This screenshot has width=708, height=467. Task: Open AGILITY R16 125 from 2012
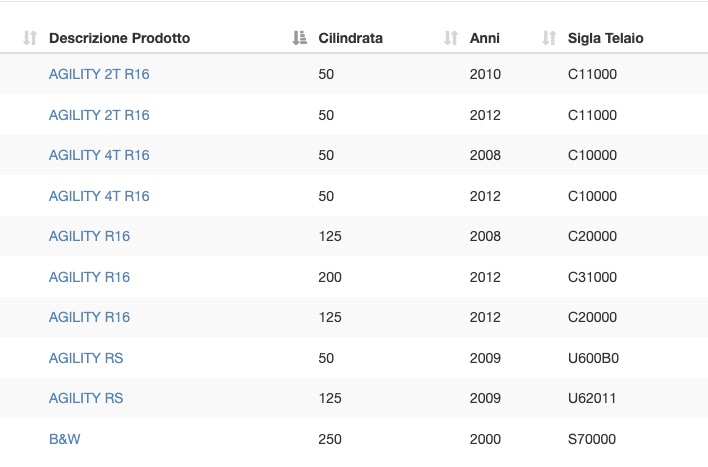tap(89, 317)
